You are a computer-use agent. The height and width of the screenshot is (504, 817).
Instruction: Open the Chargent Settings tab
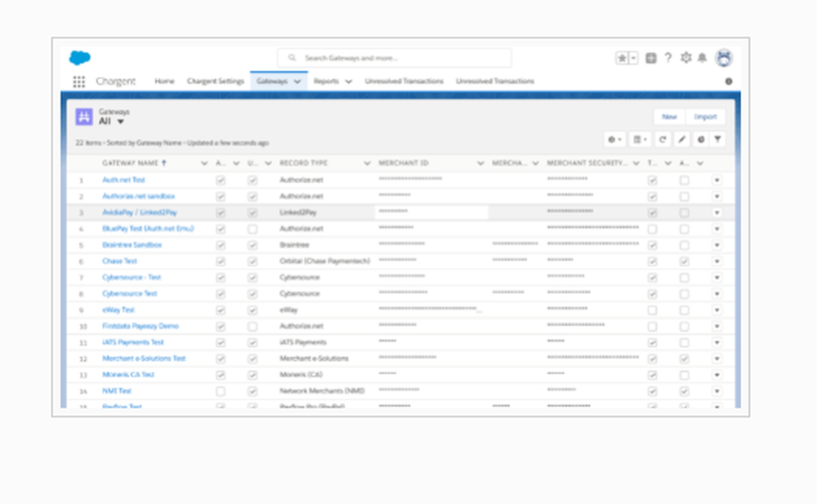pos(215,82)
